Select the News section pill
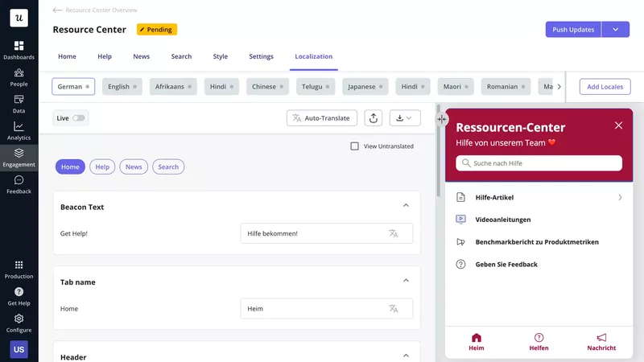644x362 pixels. 134,167
